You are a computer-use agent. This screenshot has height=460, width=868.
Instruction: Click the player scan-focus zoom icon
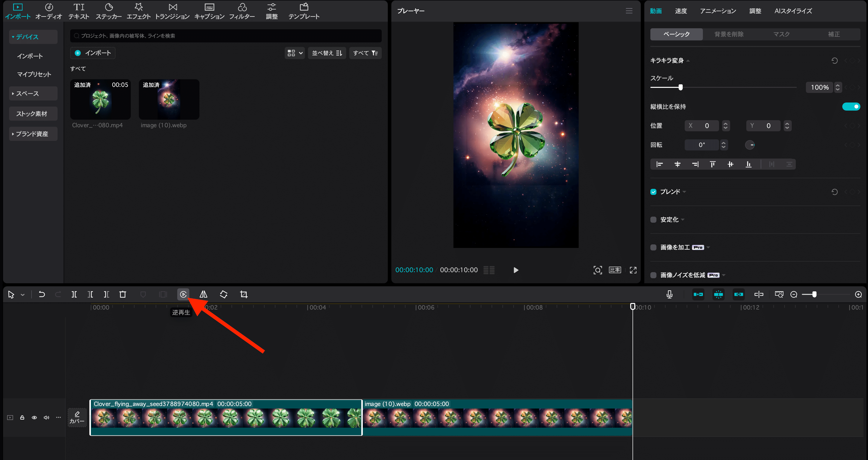click(x=597, y=270)
